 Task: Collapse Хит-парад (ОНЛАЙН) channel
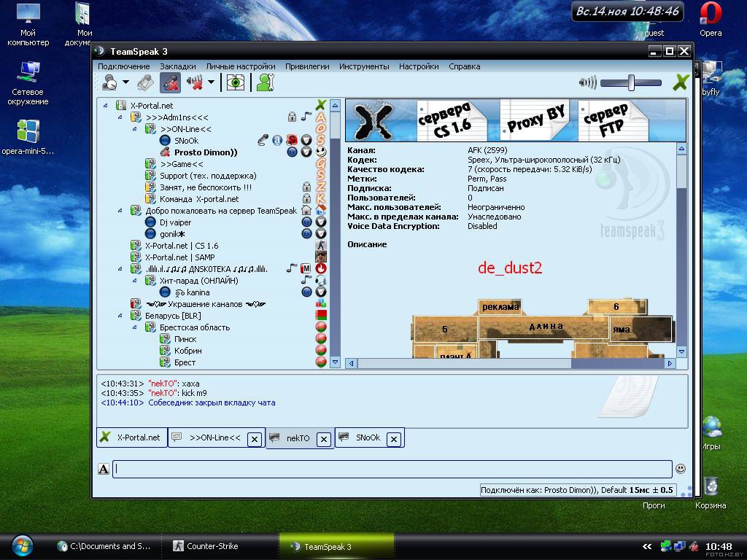[135, 281]
